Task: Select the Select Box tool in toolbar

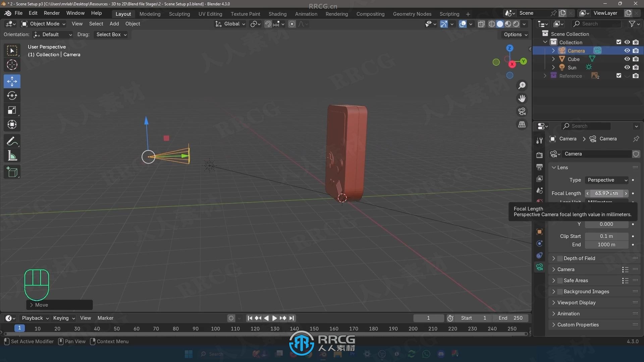Action: pos(12,51)
